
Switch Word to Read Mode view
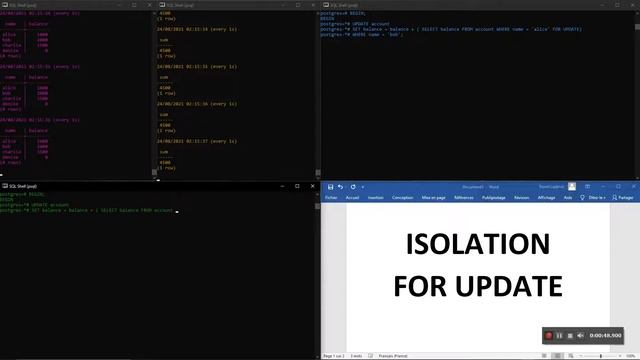click(544, 356)
